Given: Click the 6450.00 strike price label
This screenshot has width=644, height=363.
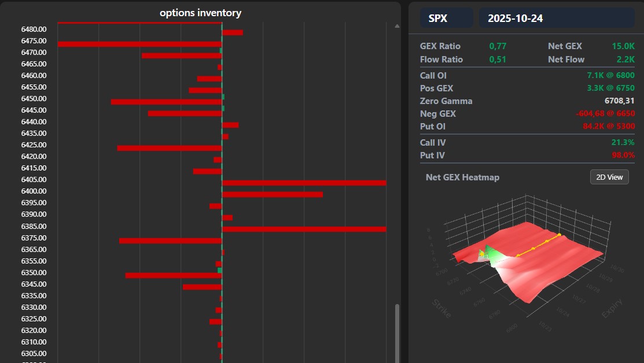Looking at the screenshot, I should coord(34,98).
